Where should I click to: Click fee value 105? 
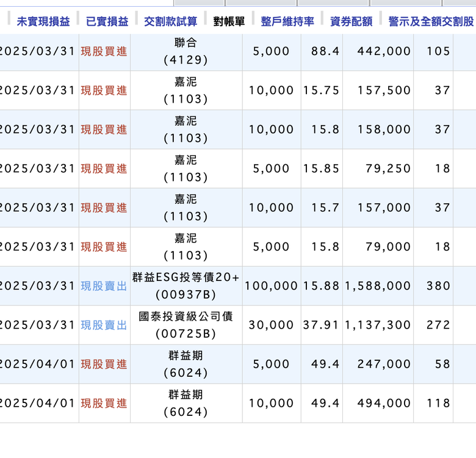438,51
